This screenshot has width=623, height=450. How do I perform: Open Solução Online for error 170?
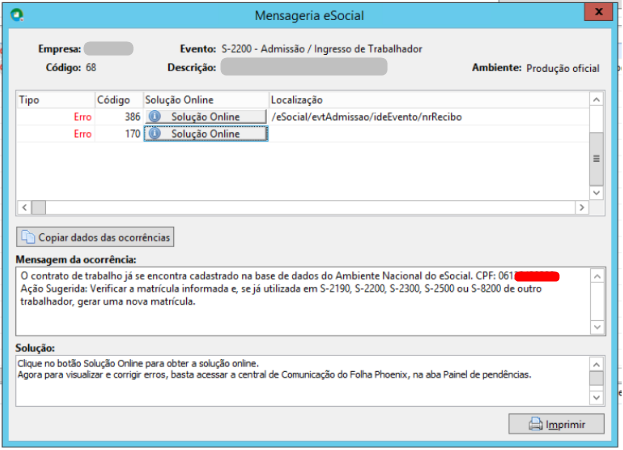point(205,133)
